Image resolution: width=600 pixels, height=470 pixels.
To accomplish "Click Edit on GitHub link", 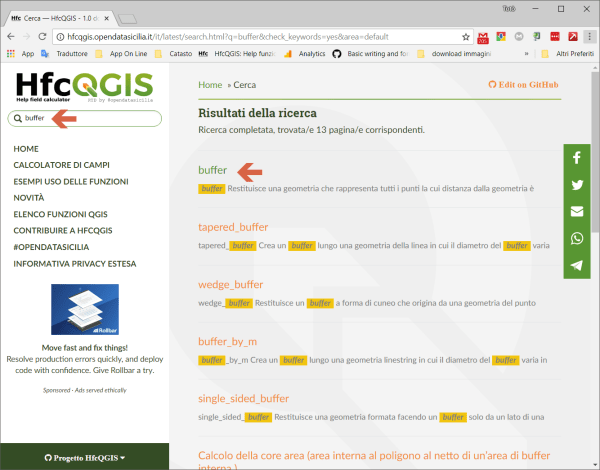I will 524,85.
